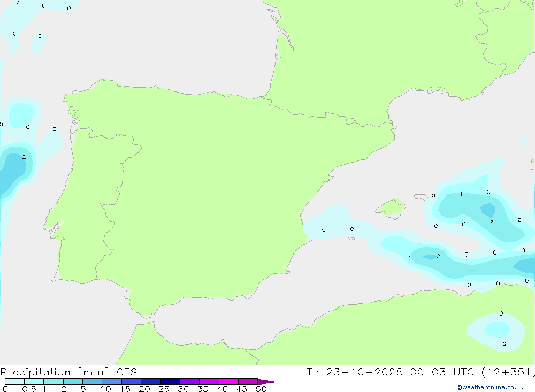The height and width of the screenshot is (392, 535).
Task: Click the 0.5–1 mm legend color box
Action: click(34, 381)
